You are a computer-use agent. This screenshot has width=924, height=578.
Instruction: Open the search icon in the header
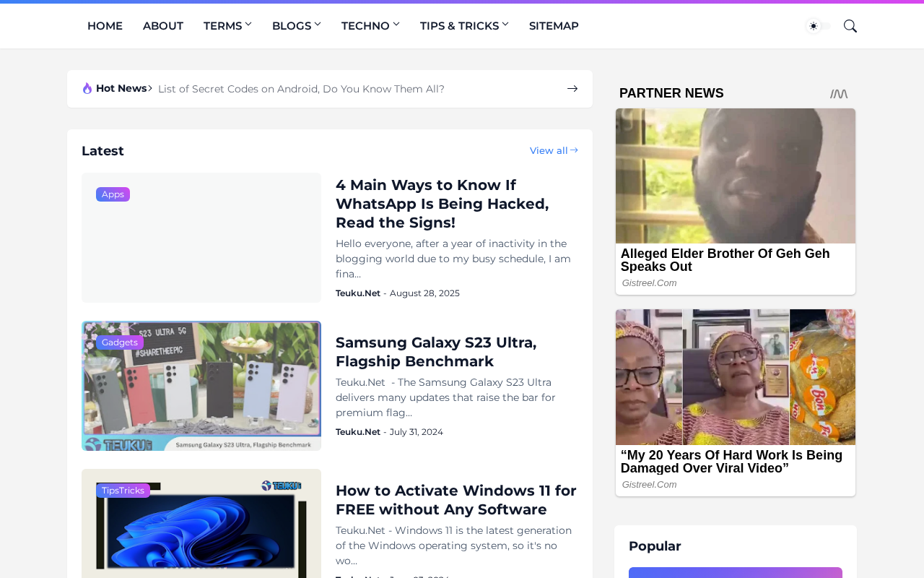click(x=850, y=26)
